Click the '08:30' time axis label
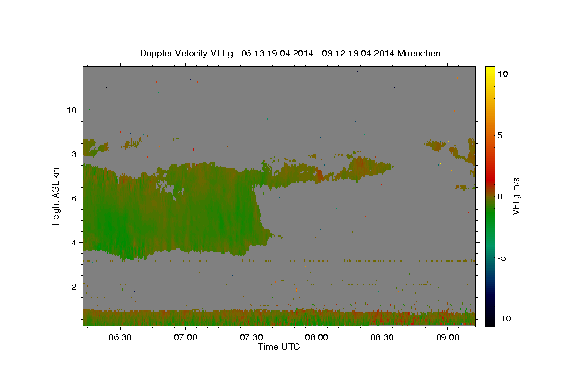 pos(382,337)
